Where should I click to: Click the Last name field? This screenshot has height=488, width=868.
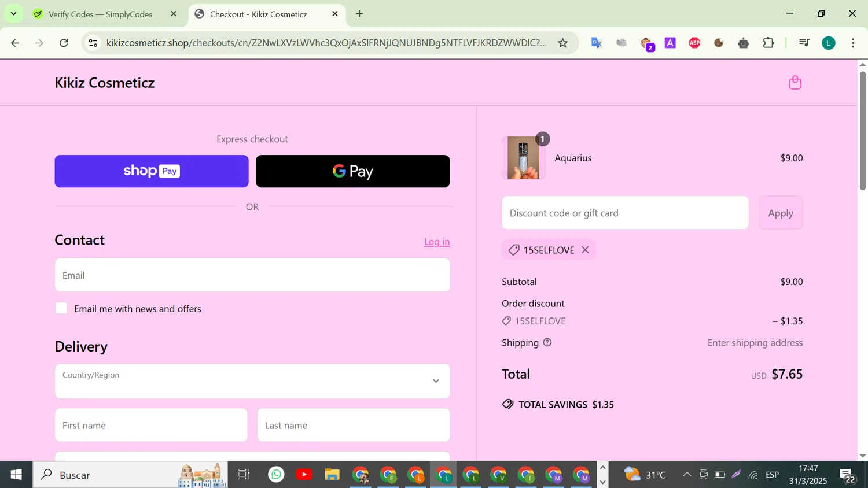(354, 425)
